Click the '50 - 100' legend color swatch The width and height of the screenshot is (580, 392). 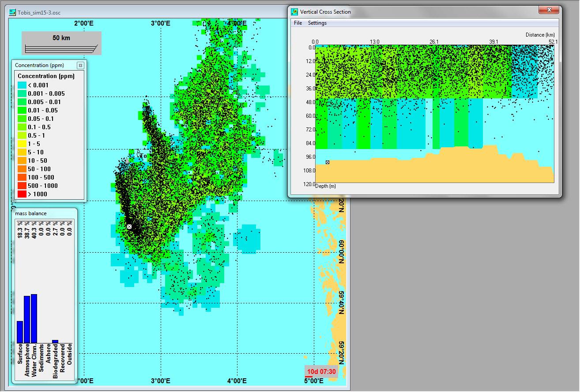pyautogui.click(x=22, y=169)
